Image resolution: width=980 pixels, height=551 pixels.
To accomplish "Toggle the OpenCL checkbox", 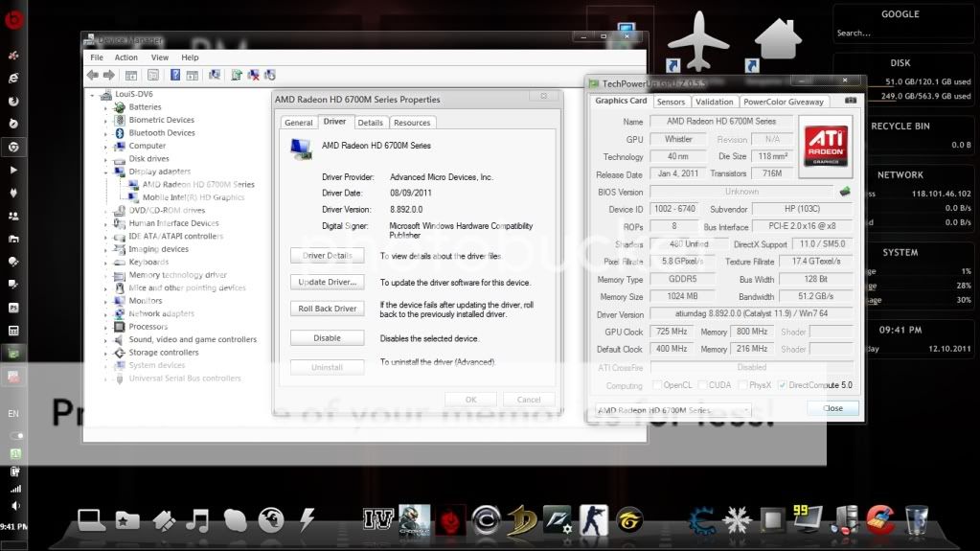I will (656, 385).
